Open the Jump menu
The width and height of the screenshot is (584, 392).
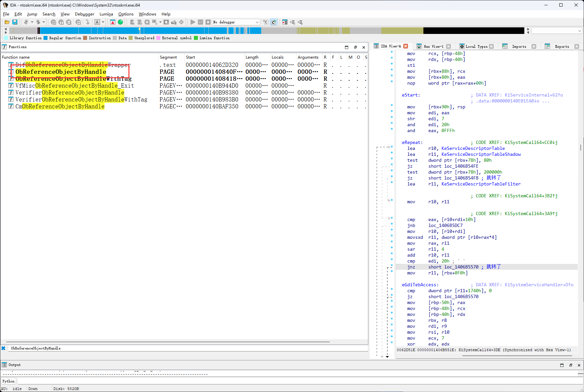point(32,14)
